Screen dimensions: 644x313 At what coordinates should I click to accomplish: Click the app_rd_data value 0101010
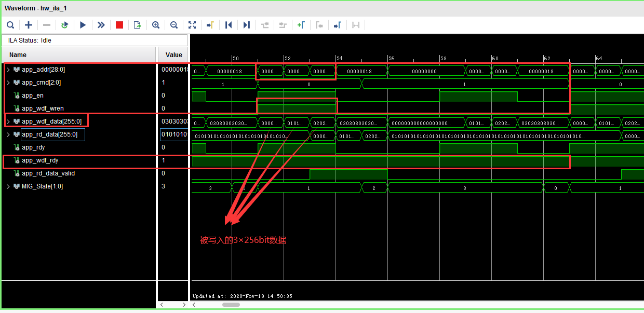tap(175, 134)
